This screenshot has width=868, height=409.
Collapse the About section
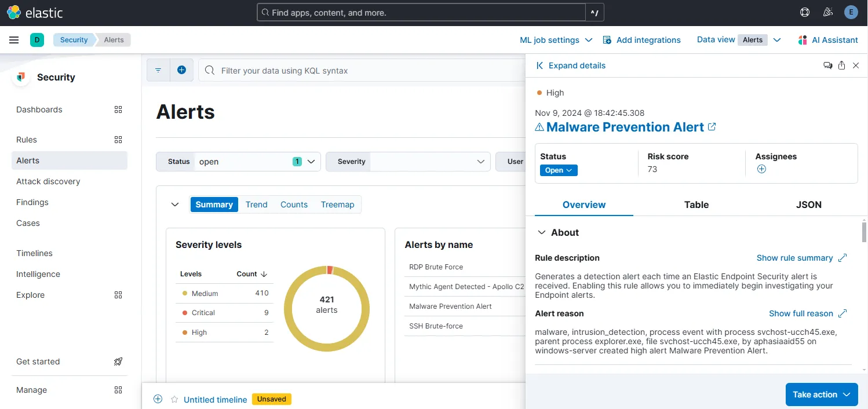[x=541, y=232]
